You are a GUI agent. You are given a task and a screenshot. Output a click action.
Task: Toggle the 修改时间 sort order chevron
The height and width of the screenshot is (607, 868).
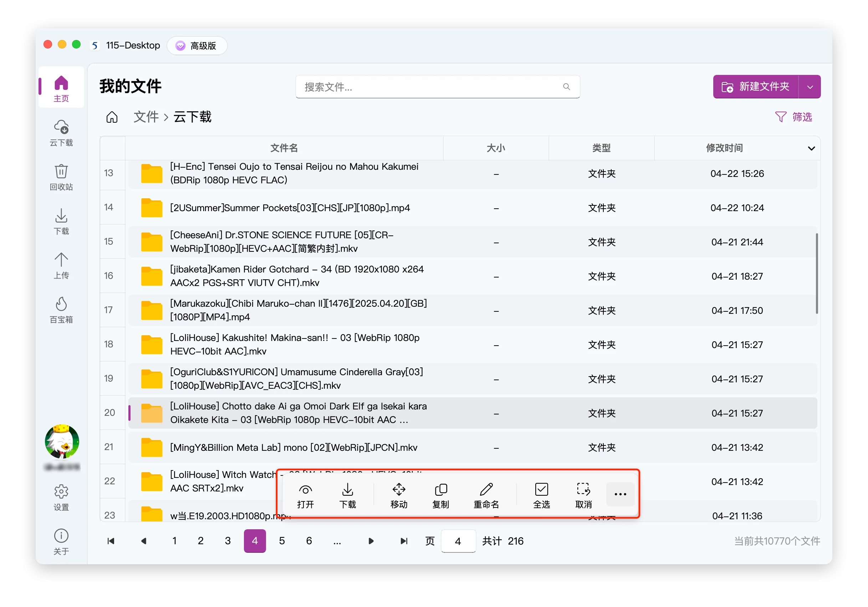coord(811,148)
